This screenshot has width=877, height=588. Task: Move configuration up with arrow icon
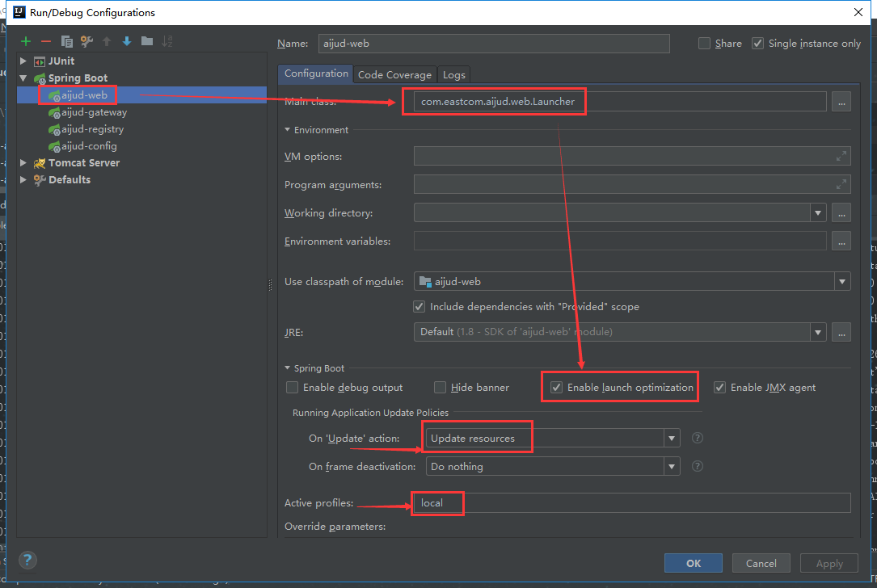[107, 41]
